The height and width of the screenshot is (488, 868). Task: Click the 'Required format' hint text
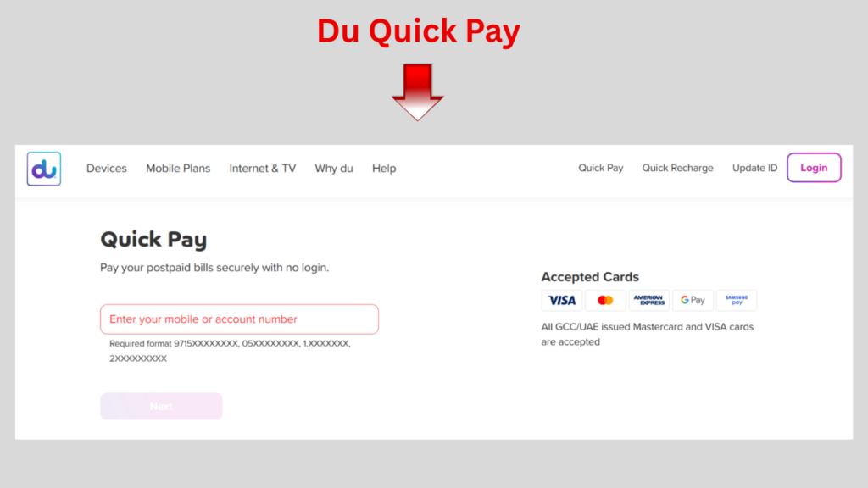pos(230,351)
